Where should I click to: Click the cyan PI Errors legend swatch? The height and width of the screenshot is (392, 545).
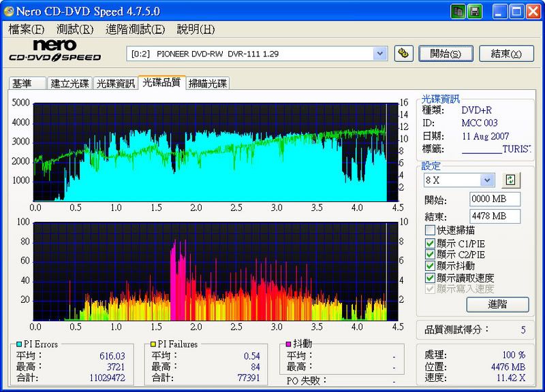19,344
